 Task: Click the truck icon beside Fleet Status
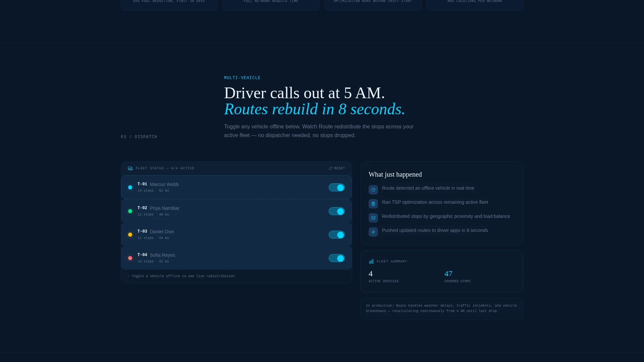point(130,168)
